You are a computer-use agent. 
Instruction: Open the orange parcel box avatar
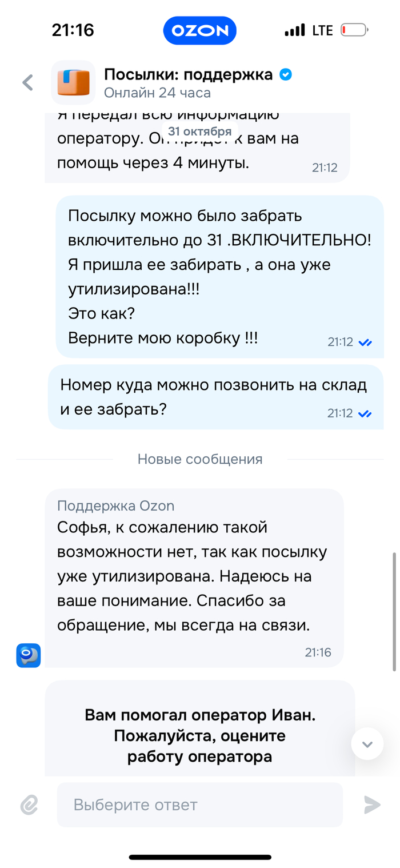pyautogui.click(x=73, y=83)
